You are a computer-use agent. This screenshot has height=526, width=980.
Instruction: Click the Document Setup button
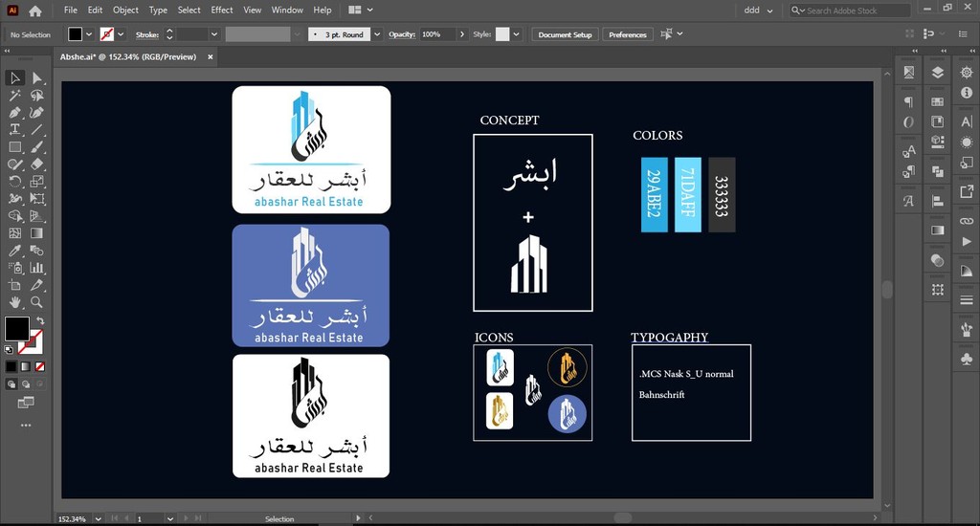[x=565, y=34]
